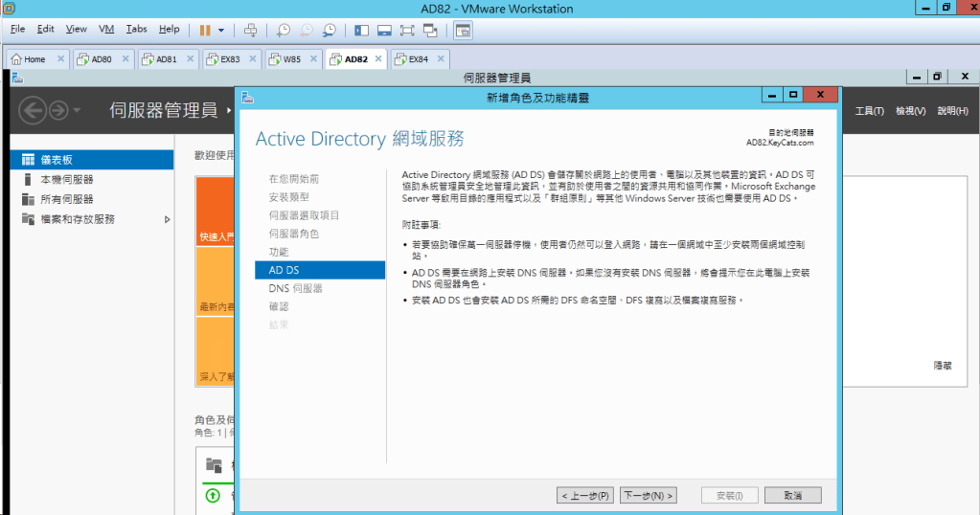Expand 檔案和存放服務 submenu arrow
The width and height of the screenshot is (980, 515).
(168, 219)
